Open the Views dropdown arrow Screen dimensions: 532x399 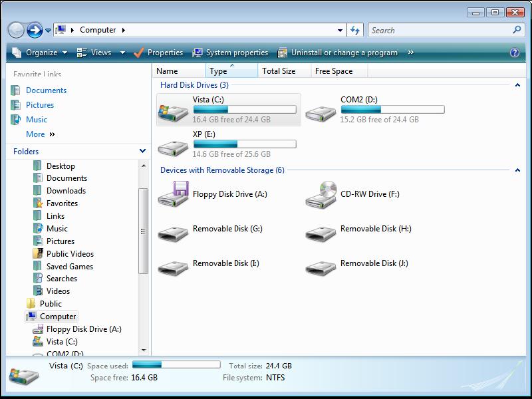[x=122, y=53]
